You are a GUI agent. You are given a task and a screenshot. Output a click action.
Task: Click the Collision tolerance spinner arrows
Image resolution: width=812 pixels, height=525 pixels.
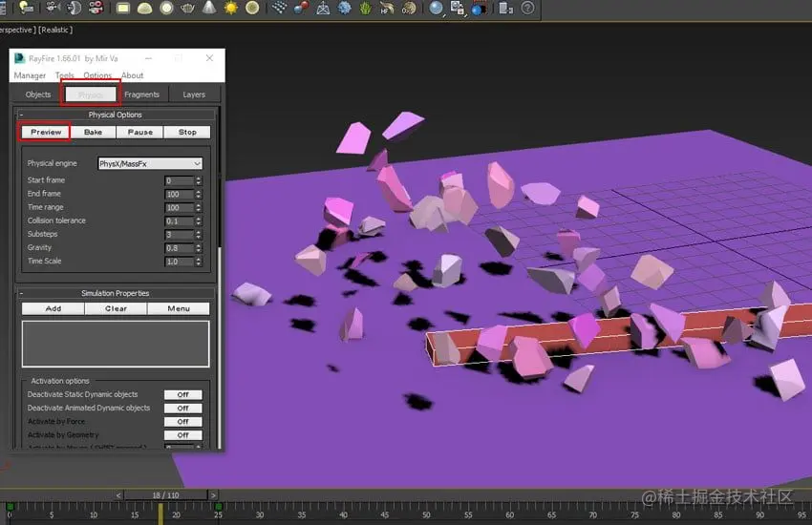(x=199, y=220)
